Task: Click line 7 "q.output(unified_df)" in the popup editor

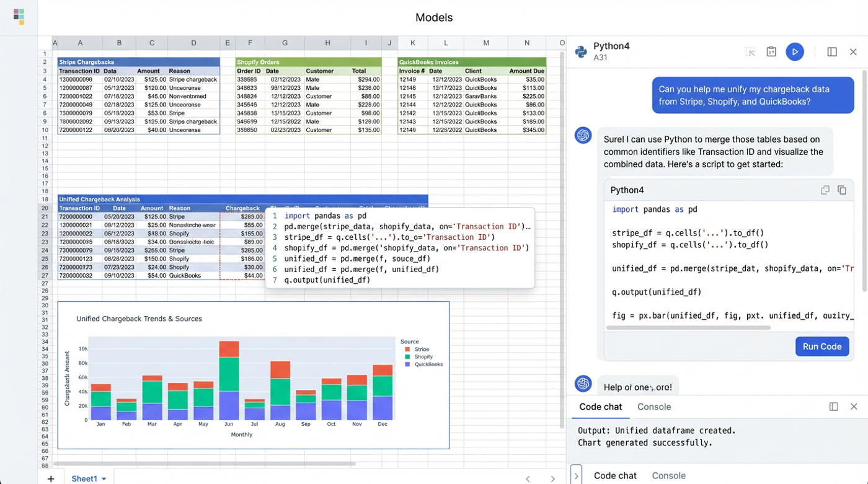Action: tap(327, 280)
